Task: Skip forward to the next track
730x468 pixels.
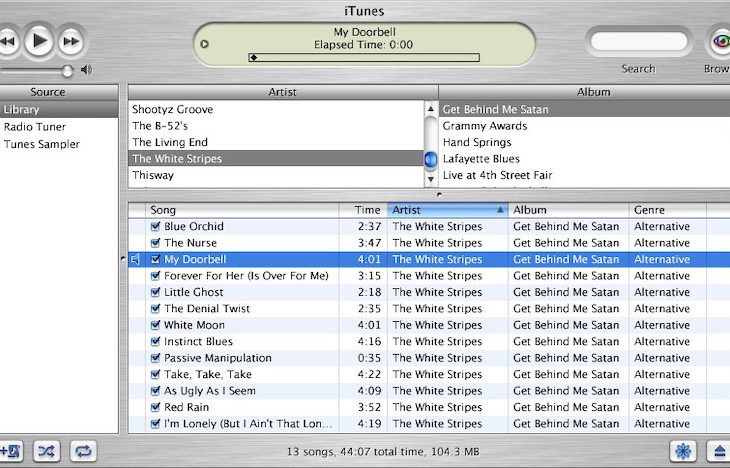Action: [71, 41]
